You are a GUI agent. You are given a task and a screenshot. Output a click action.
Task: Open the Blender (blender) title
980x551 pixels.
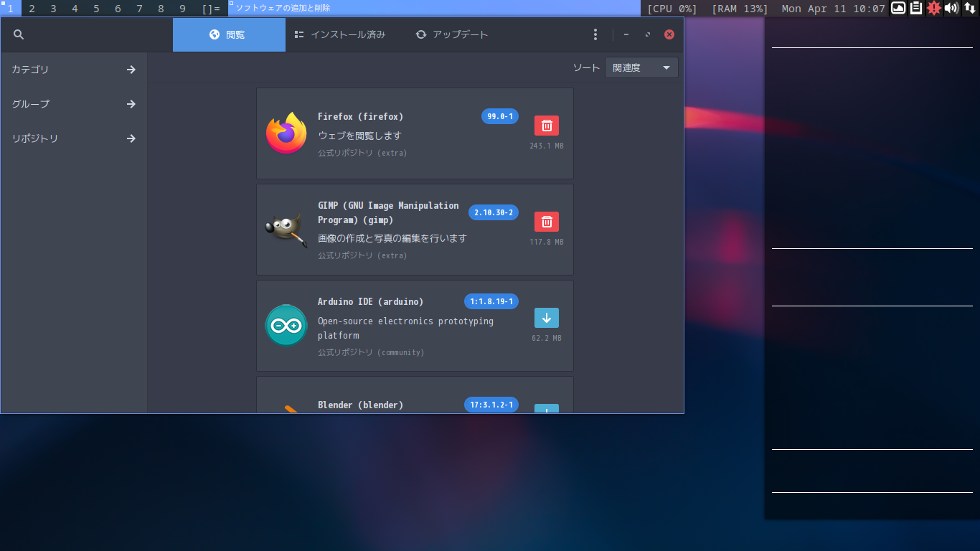tap(361, 405)
